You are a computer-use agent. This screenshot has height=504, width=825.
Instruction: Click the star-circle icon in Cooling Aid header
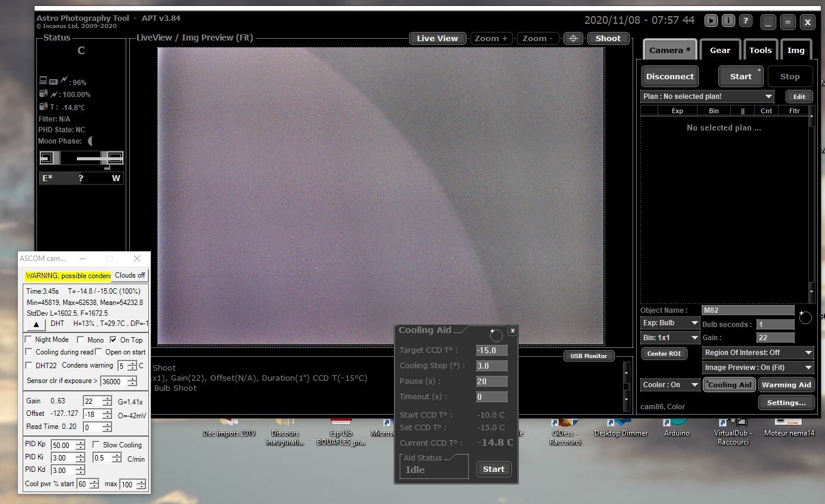496,334
